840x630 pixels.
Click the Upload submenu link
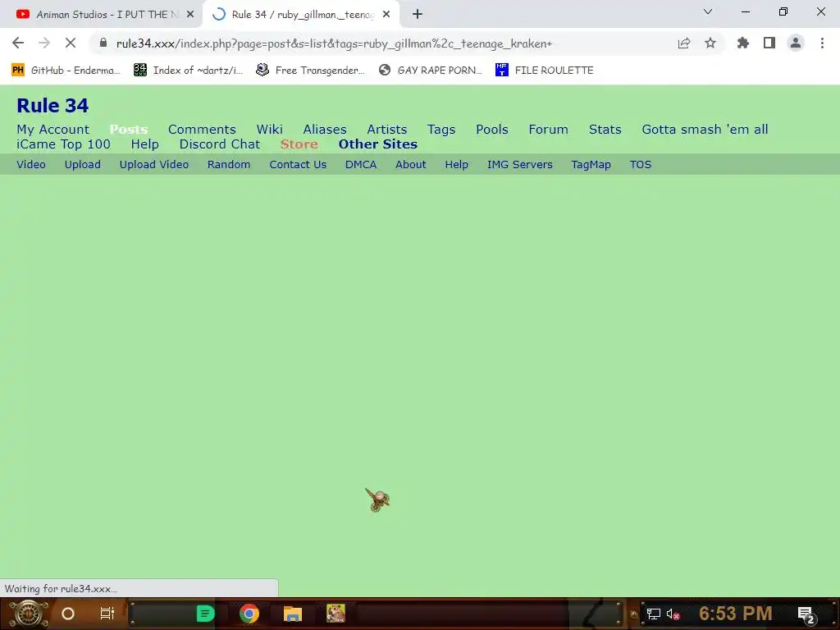coord(83,164)
